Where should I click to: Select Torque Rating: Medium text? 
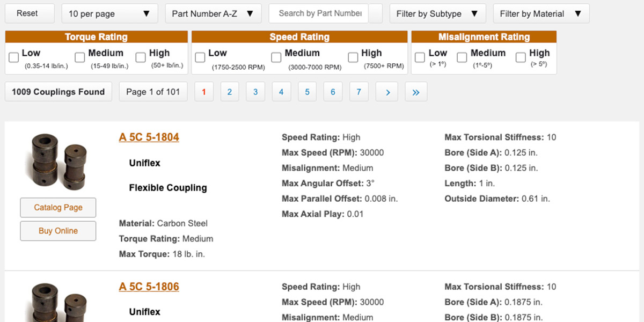[166, 239]
